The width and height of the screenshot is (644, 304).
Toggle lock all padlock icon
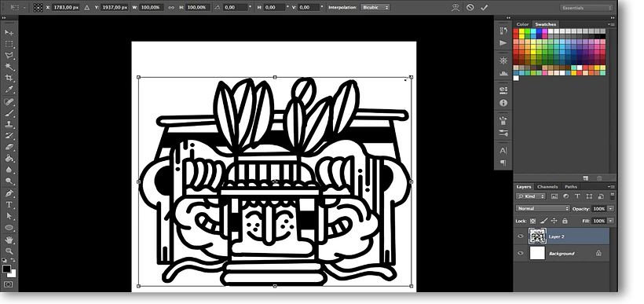(565, 221)
